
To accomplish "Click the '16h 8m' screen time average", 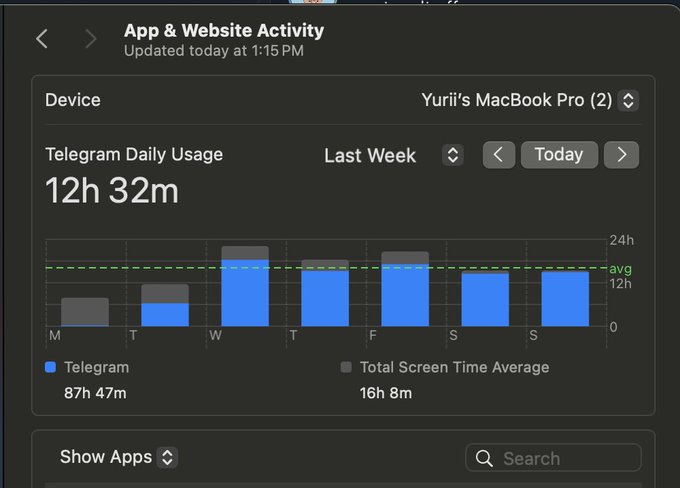I will pyautogui.click(x=386, y=393).
